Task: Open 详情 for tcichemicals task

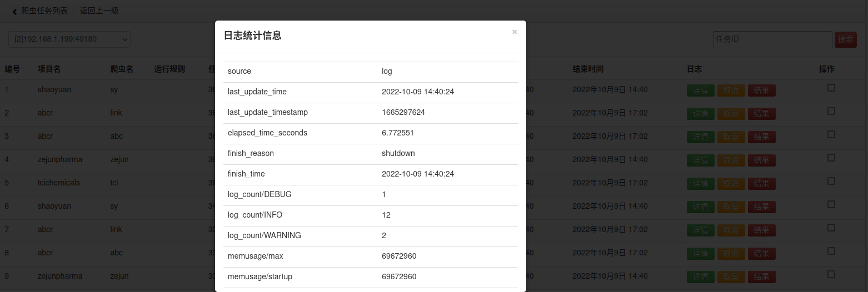Action: coord(701,184)
